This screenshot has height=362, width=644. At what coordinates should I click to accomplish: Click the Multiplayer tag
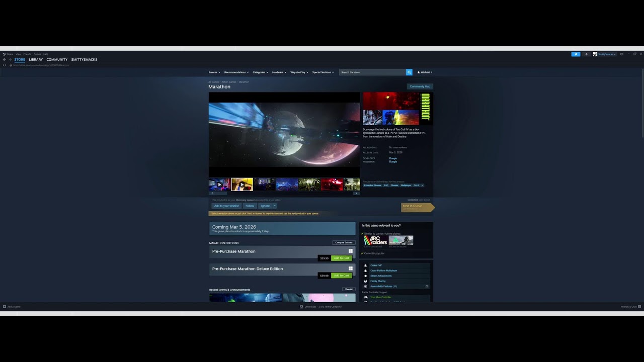click(x=406, y=186)
